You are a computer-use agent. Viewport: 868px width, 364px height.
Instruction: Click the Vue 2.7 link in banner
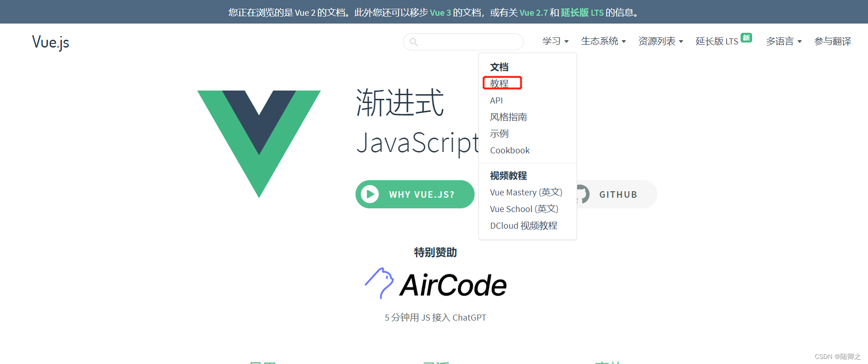click(x=533, y=12)
